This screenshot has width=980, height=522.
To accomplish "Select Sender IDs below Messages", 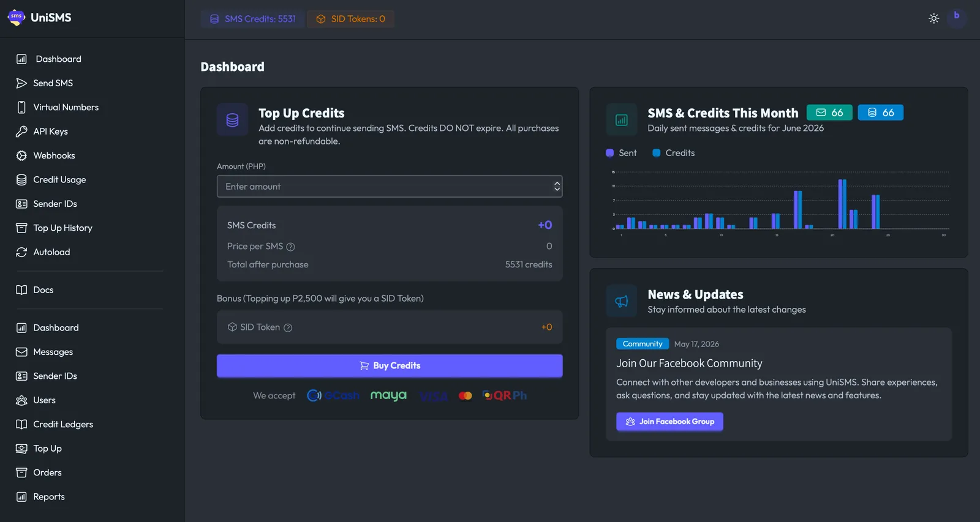I will (47, 376).
